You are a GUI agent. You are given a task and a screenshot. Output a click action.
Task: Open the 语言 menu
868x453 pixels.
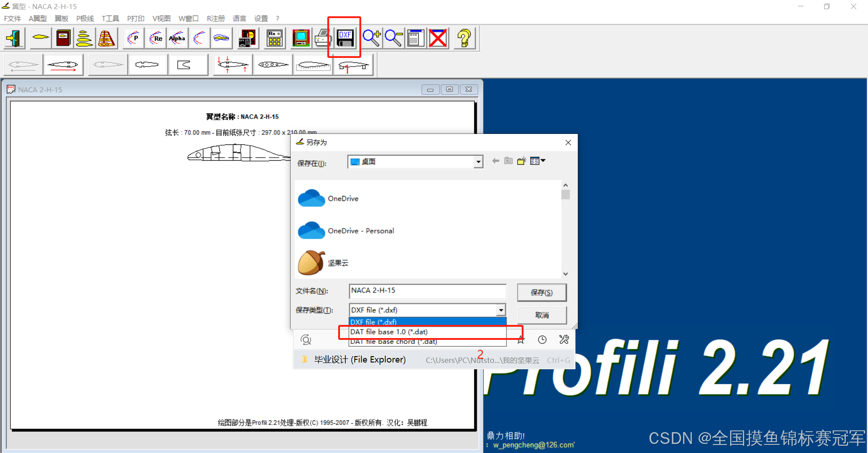pyautogui.click(x=240, y=19)
